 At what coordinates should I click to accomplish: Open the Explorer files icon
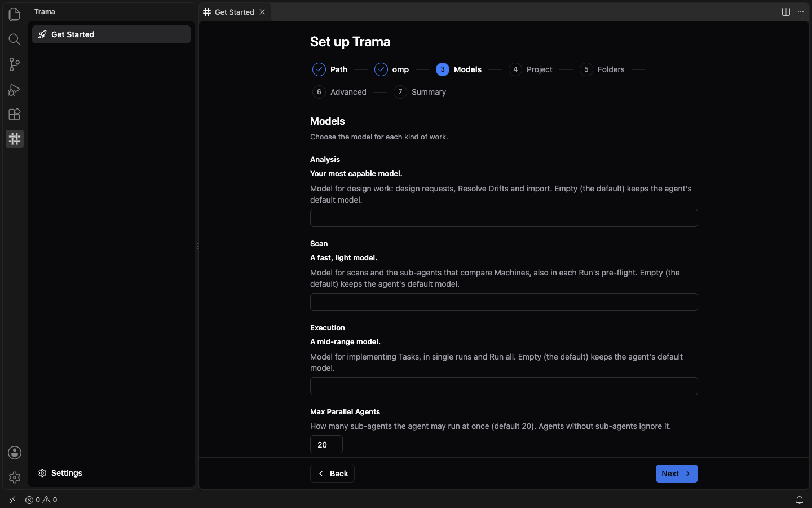(x=15, y=14)
